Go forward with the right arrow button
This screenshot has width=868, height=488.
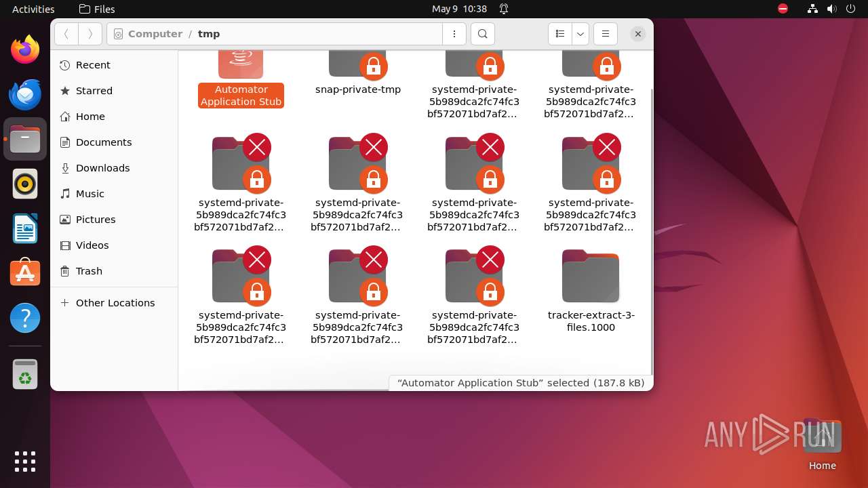pos(90,34)
